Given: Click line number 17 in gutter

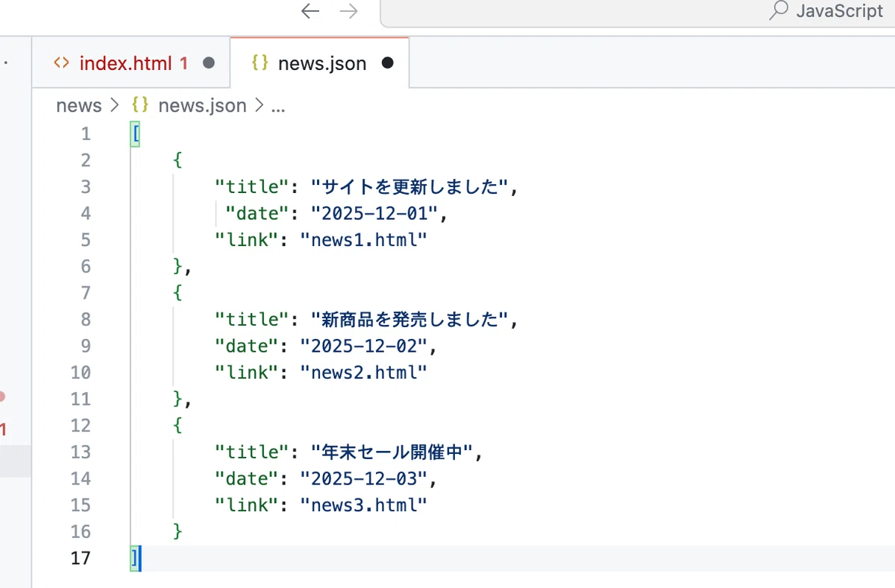Looking at the screenshot, I should click(x=81, y=557).
